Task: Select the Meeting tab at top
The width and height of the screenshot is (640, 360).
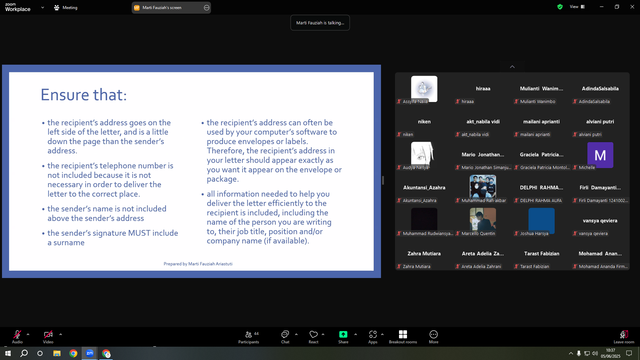Action: (x=66, y=7)
